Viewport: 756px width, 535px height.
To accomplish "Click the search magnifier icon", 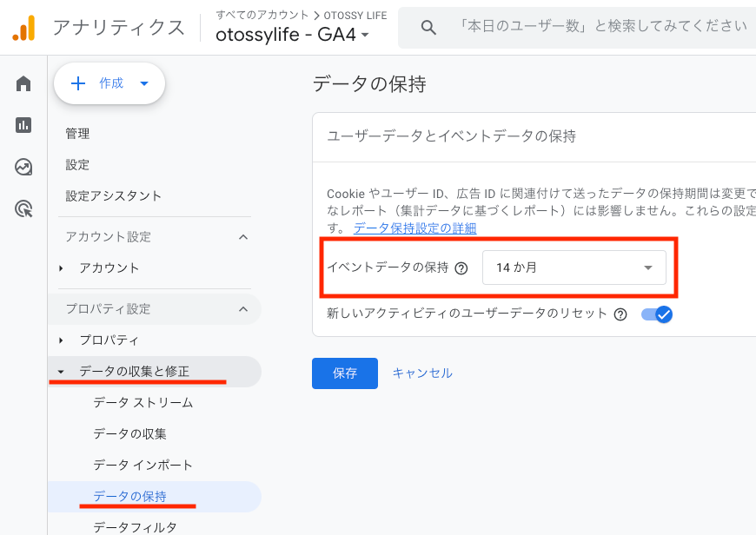I will (x=428, y=27).
